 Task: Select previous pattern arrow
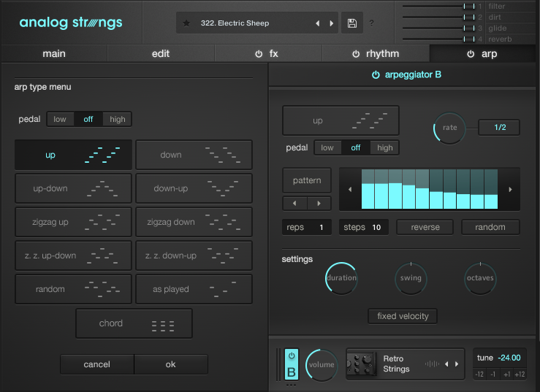(x=294, y=204)
